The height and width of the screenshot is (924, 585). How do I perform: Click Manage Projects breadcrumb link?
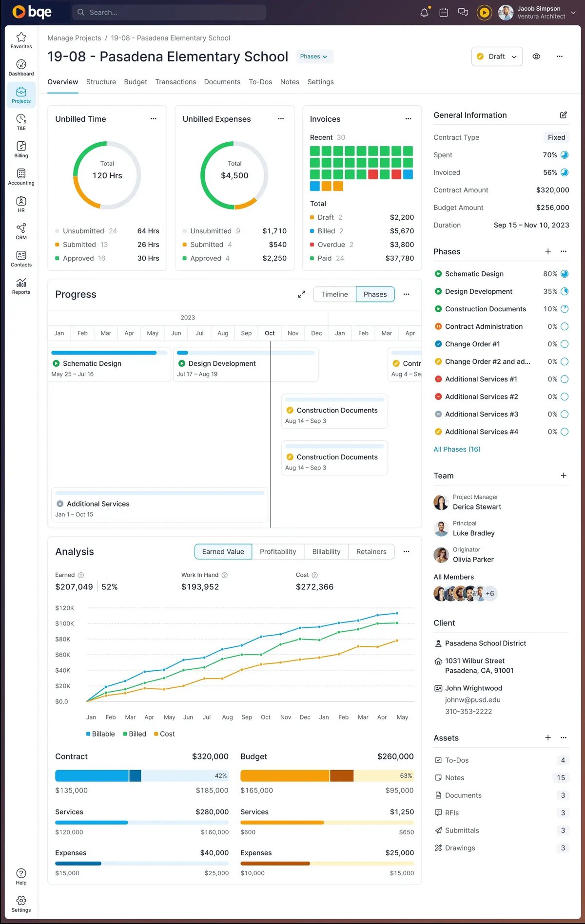74,38
